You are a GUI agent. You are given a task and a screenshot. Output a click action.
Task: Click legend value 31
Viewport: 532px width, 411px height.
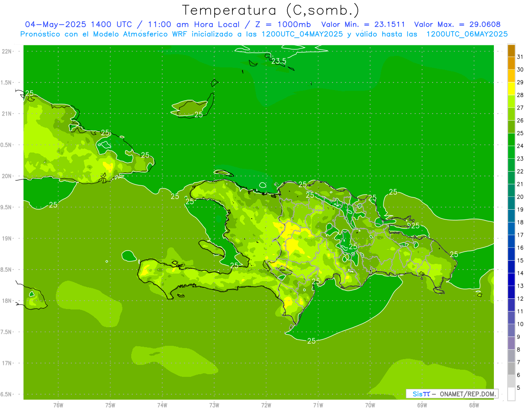click(520, 57)
